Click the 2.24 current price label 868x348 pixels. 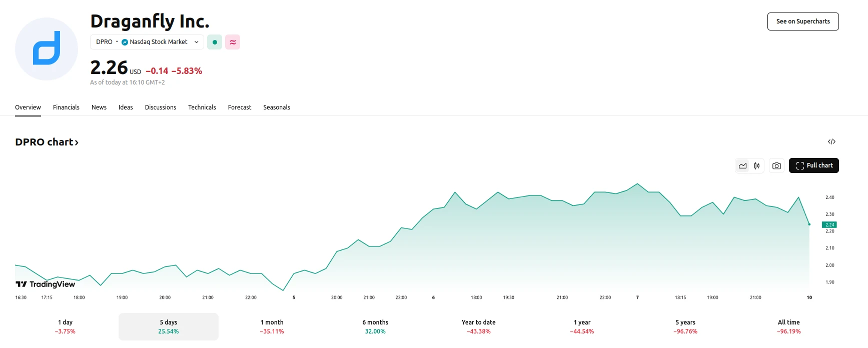click(829, 224)
